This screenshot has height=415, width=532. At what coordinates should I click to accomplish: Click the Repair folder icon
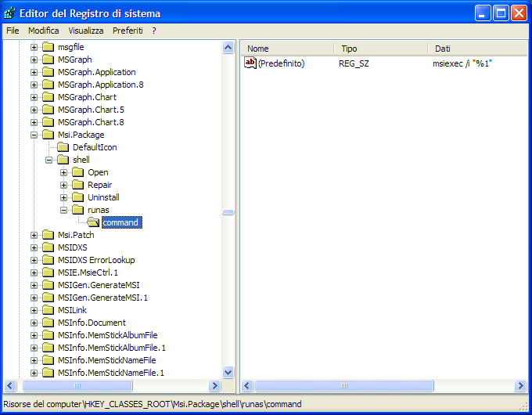pos(78,185)
